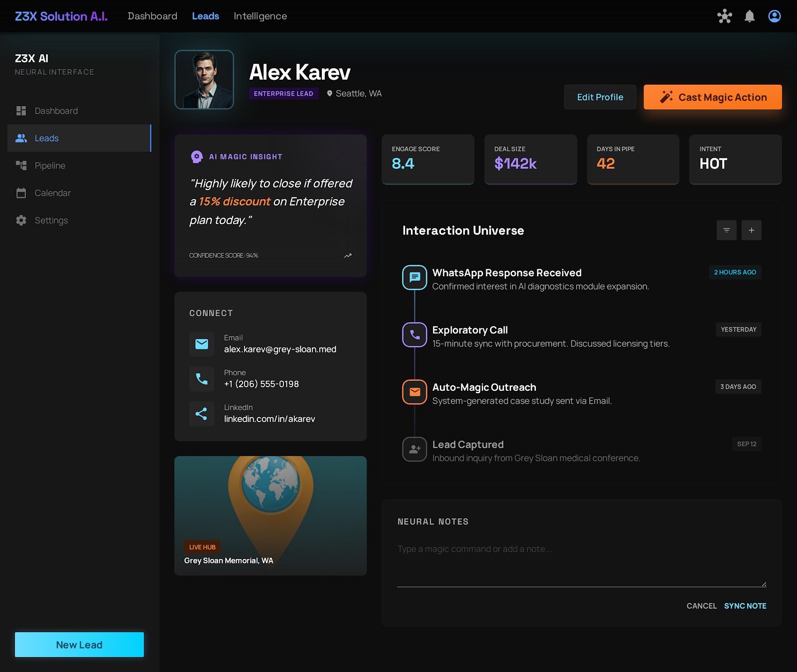Click the LinkedIn share icon
The width and height of the screenshot is (797, 672).
coord(202,414)
